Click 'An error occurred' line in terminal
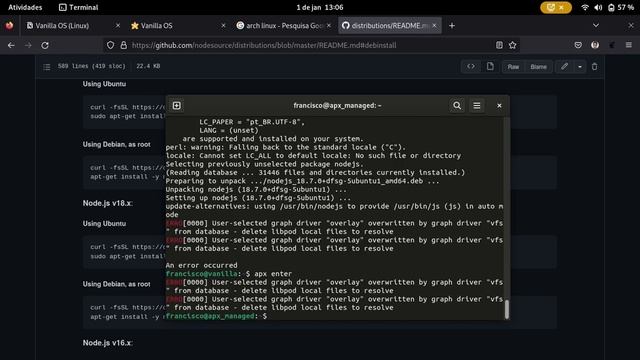Image resolution: width=640 pixels, height=360 pixels. coord(201,265)
